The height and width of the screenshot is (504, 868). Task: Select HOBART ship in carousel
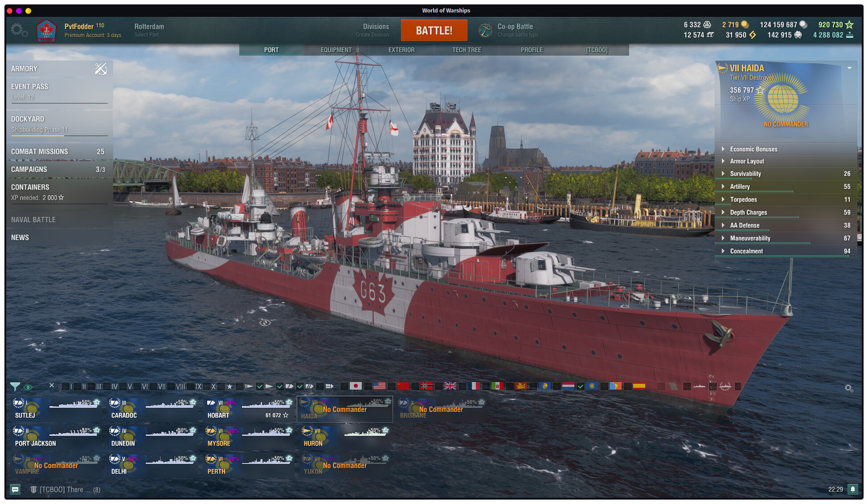(x=249, y=409)
